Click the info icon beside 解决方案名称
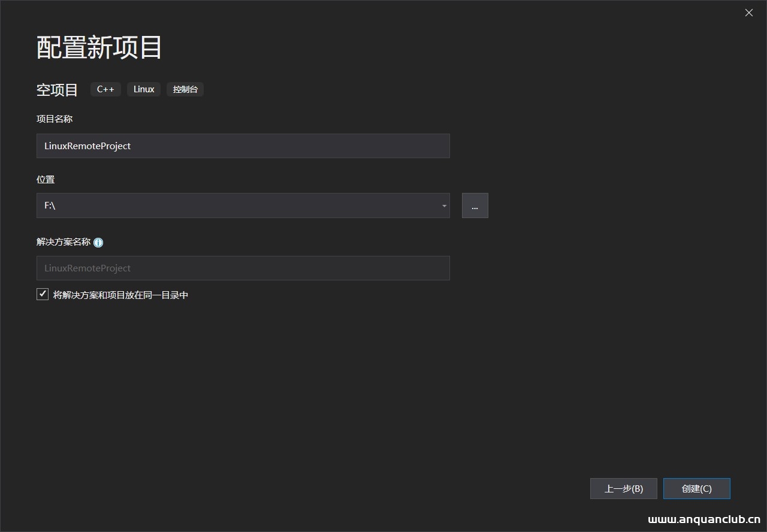This screenshot has width=767, height=532. click(98, 242)
